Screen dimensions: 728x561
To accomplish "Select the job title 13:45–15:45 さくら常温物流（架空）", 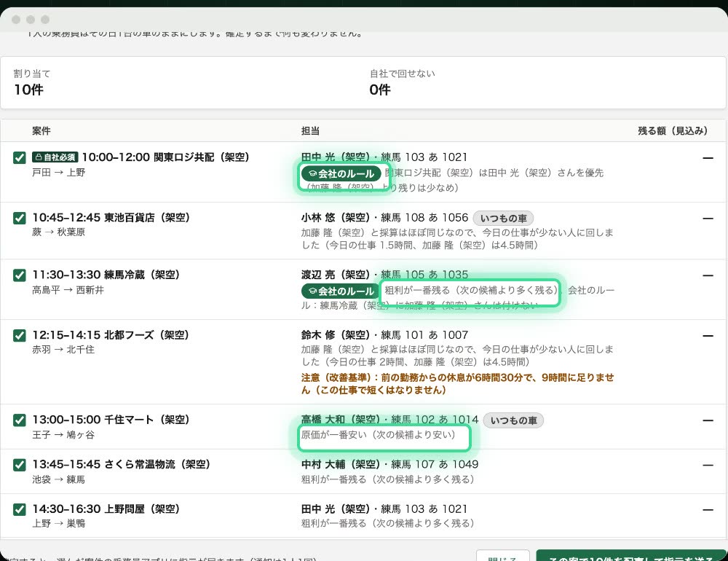I will tap(121, 464).
